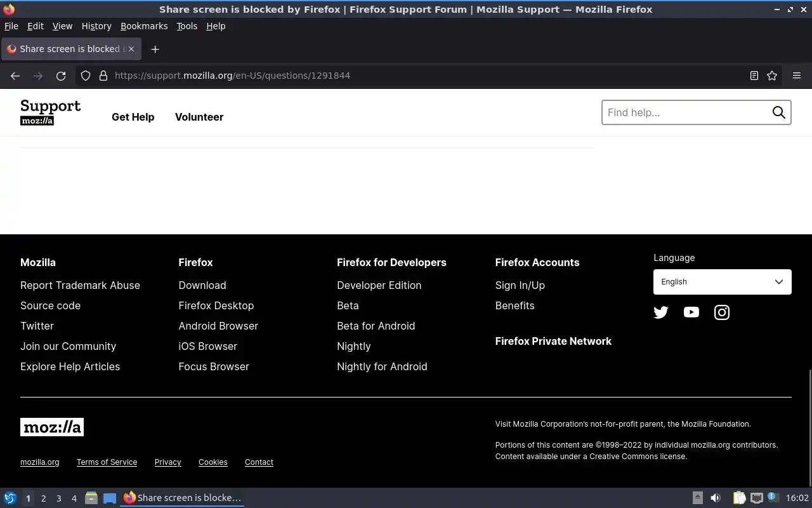Viewport: 812px width, 508px height.
Task: Open Beta for Android link
Action: coord(376,326)
